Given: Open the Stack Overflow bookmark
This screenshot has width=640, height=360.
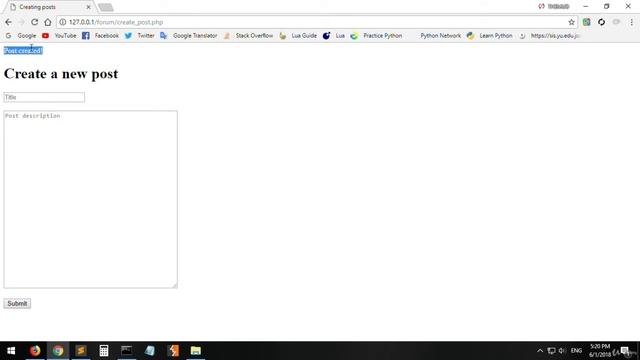Looking at the screenshot, I should click(248, 36).
